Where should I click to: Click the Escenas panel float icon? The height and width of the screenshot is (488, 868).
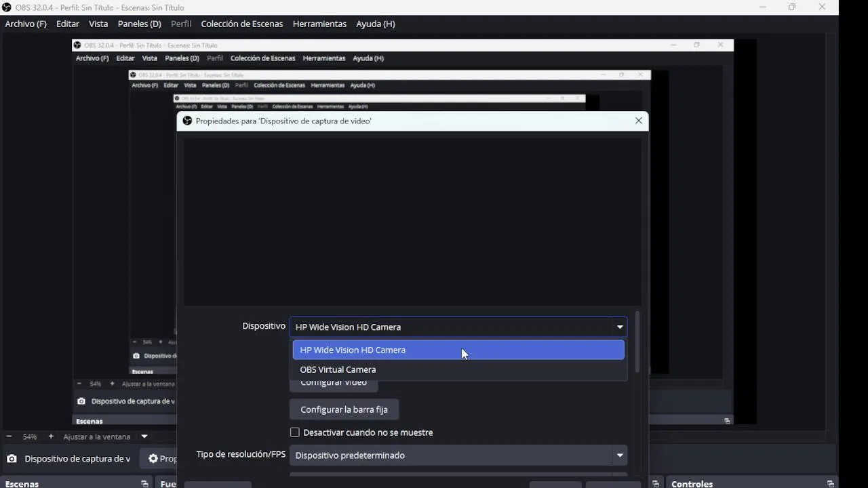144,484
